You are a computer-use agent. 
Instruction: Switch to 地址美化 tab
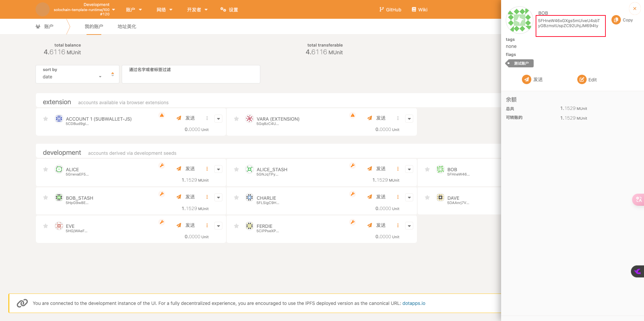[x=127, y=26]
